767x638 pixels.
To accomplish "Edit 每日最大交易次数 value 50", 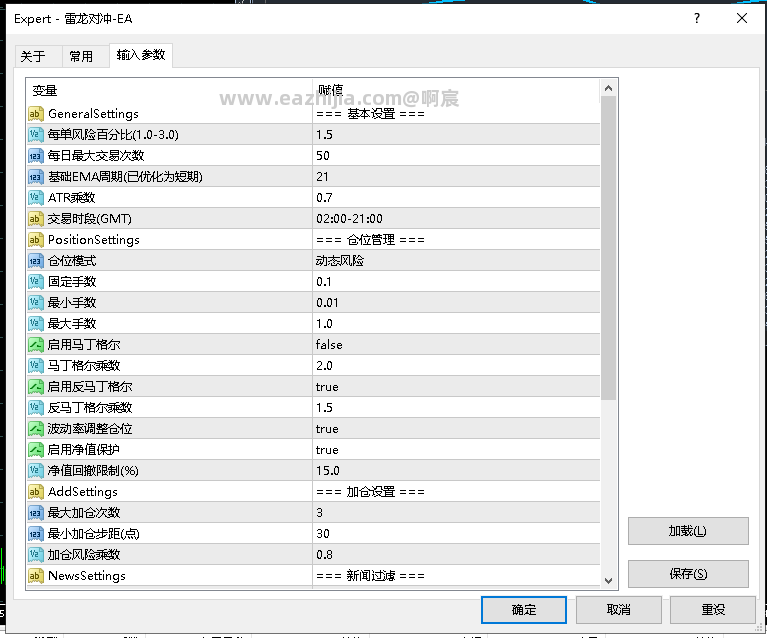I will 456,156.
